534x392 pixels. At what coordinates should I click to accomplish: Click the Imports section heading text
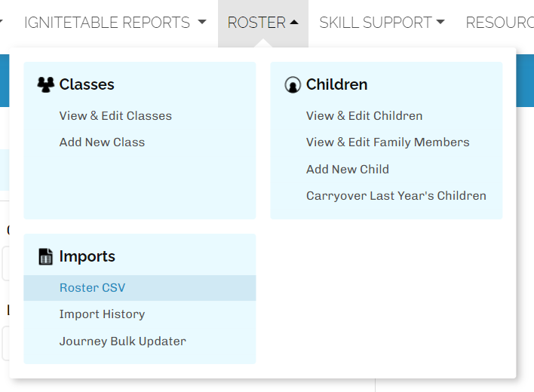(87, 256)
